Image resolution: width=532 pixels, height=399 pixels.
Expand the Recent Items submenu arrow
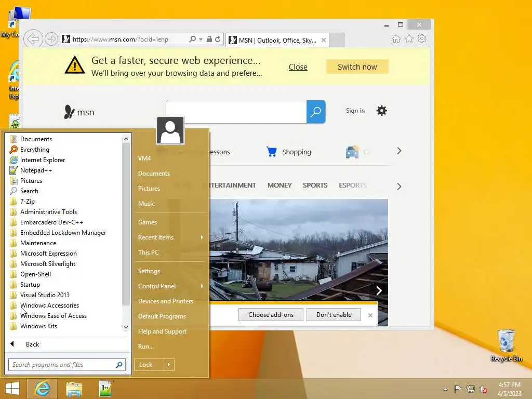click(202, 237)
